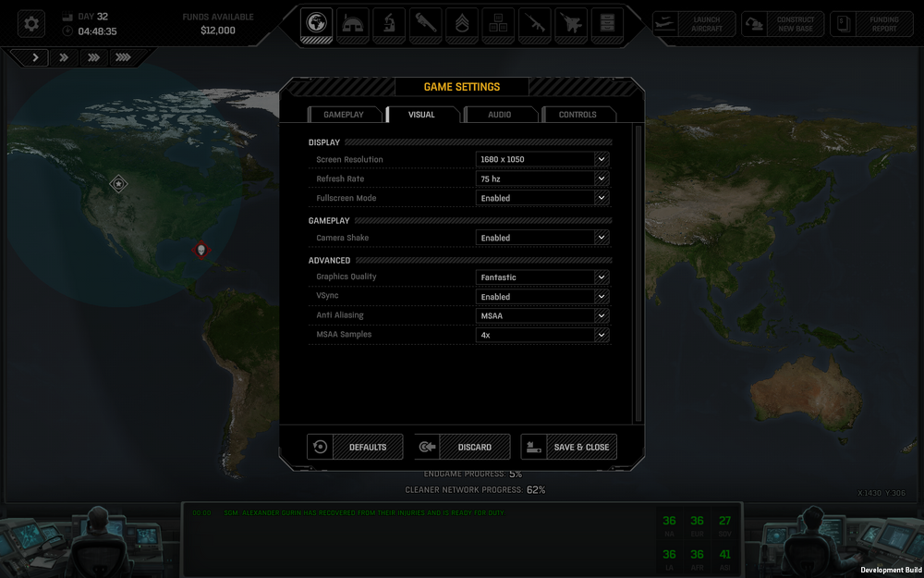This screenshot has height=578, width=924.
Task: Switch to the Controls tab
Action: [577, 115]
